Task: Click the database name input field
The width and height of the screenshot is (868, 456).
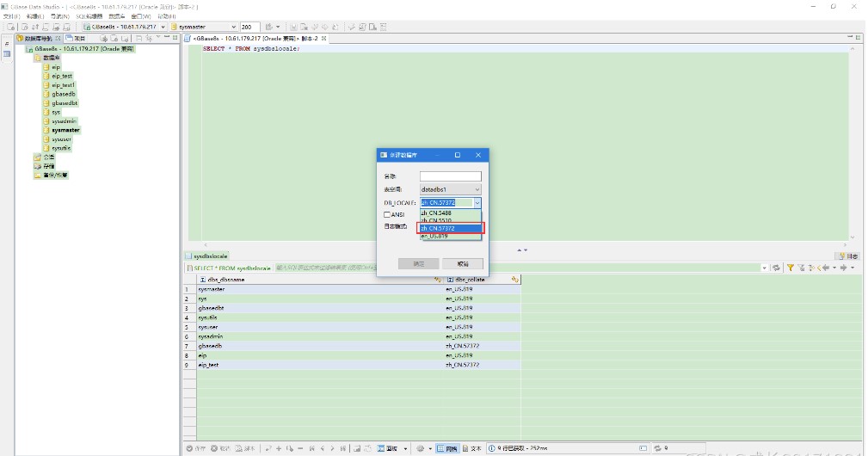Action: click(x=450, y=176)
